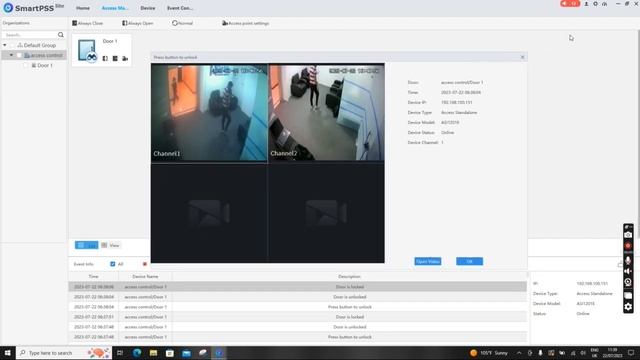Toggle the Door 1 tree checkbox

[x=26, y=65]
